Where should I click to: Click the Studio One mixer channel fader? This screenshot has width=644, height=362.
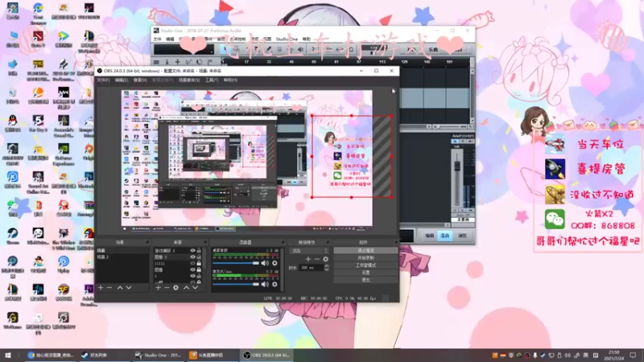(456, 166)
